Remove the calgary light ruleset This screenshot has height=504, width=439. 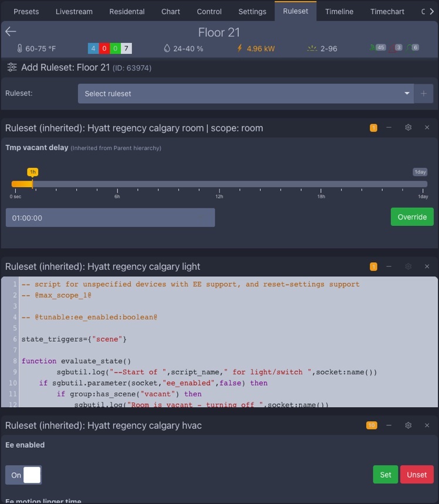427,266
